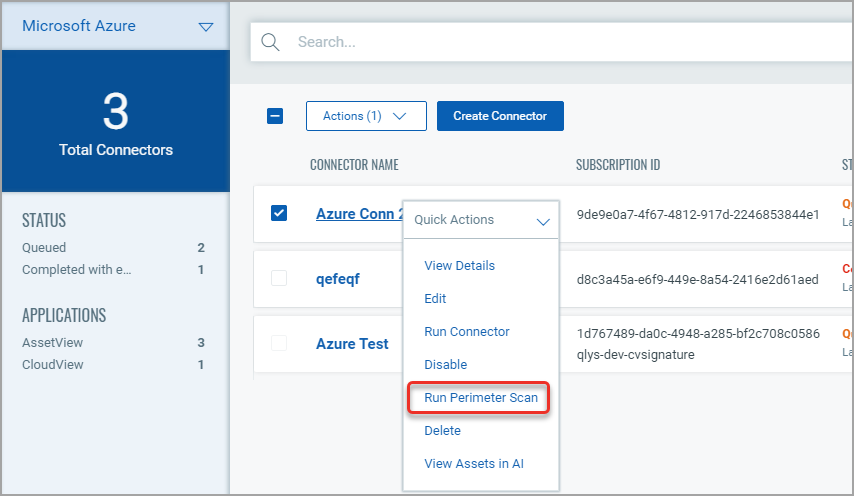
Task: Click Run Perimeter Scan option
Action: click(480, 398)
